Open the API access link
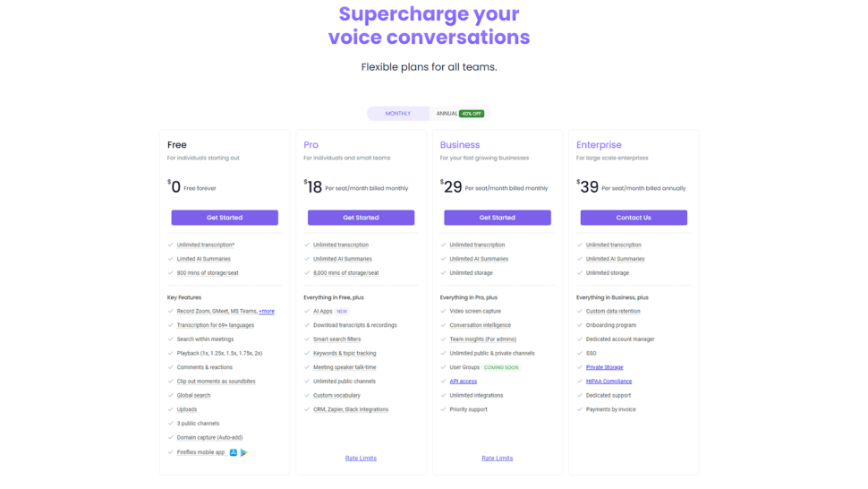868x489 pixels. click(464, 382)
